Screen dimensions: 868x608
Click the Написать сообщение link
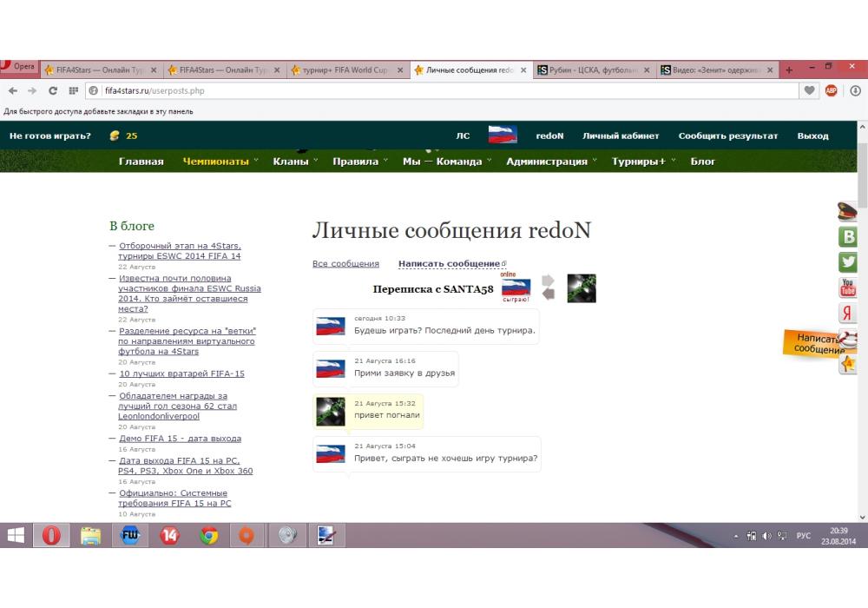click(x=450, y=264)
